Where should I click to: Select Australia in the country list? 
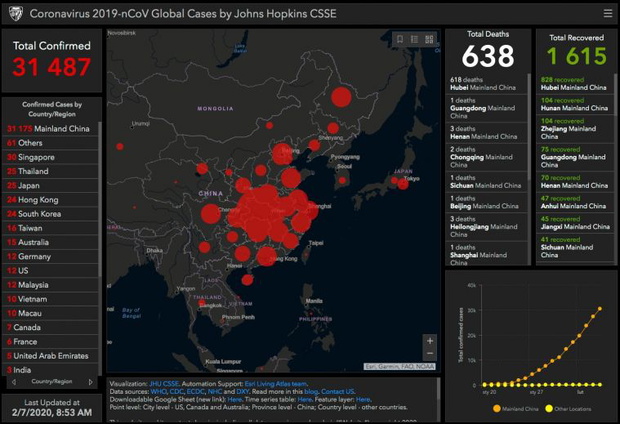(x=50, y=242)
